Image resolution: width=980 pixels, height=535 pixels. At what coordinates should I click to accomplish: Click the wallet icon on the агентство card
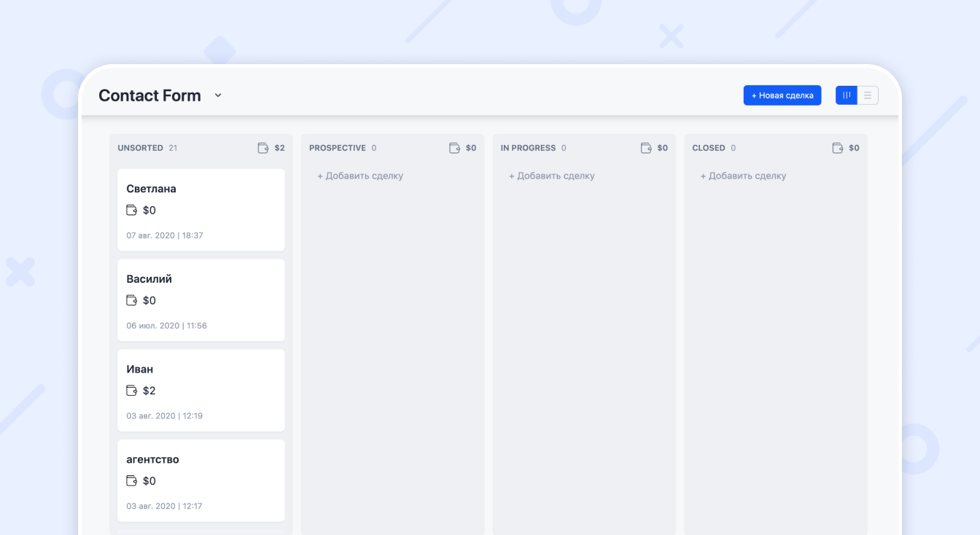131,480
